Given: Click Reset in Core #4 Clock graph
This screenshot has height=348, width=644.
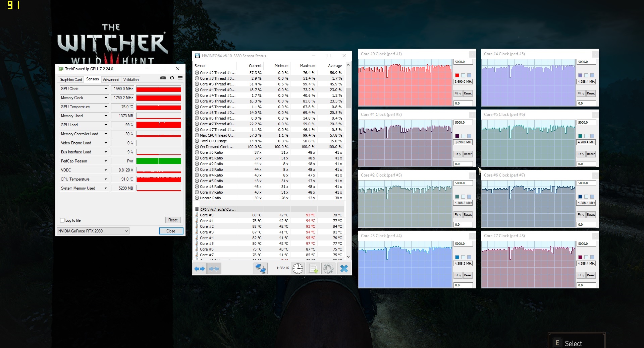Looking at the screenshot, I should 591,93.
